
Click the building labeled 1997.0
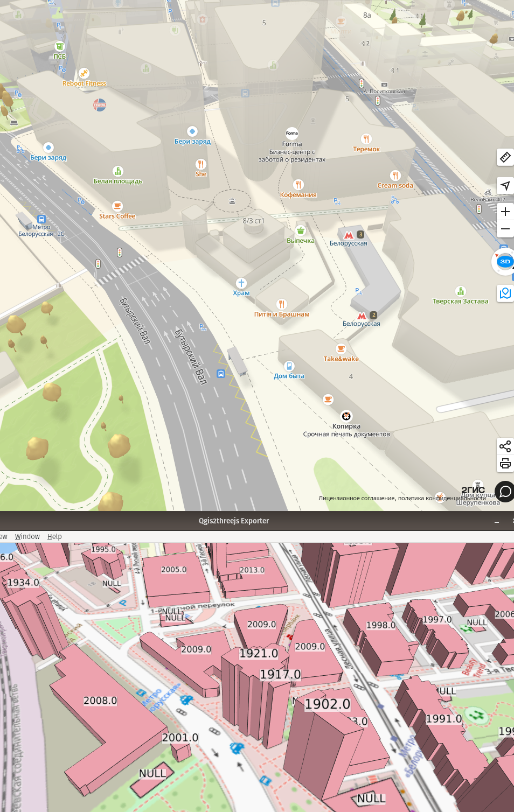437,619
